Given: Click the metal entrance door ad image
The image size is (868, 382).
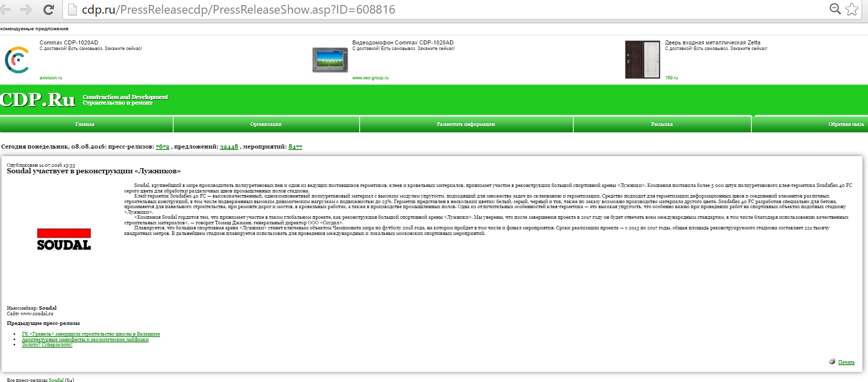Looking at the screenshot, I should (x=643, y=60).
